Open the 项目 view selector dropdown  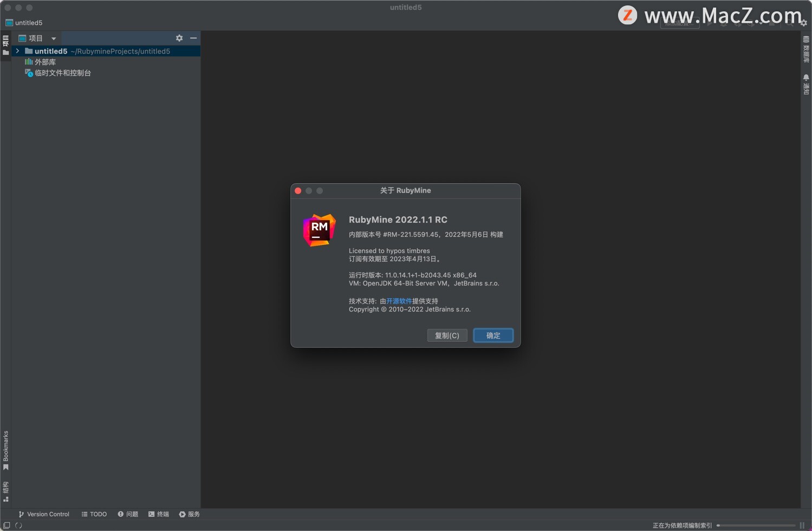[38, 38]
